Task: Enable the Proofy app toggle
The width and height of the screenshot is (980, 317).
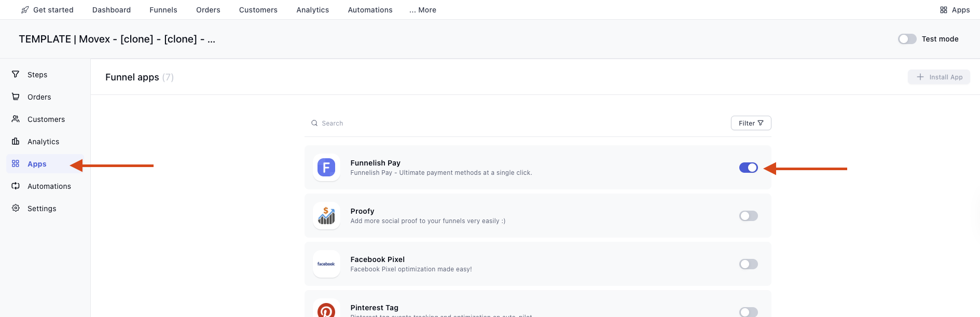Action: (748, 216)
